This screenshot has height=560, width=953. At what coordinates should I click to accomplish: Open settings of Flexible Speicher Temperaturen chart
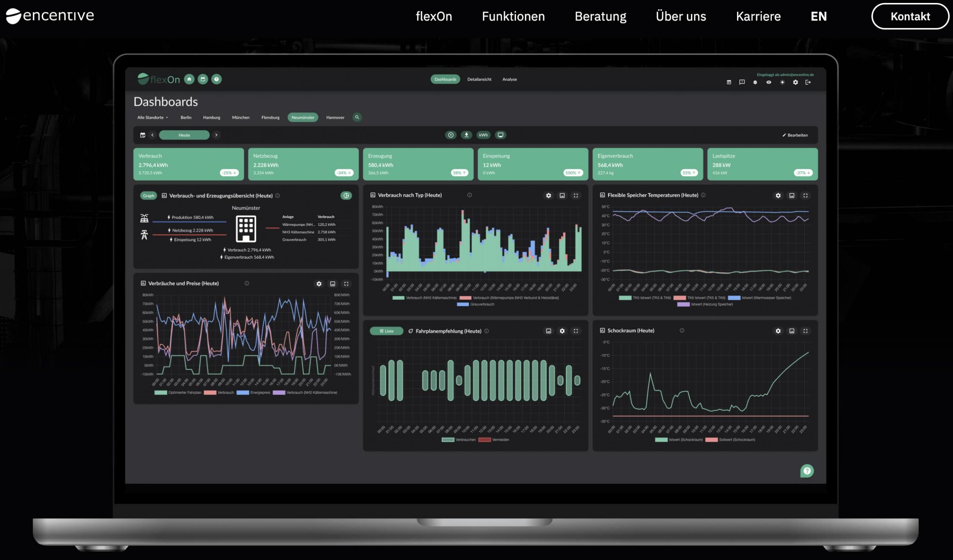(778, 195)
